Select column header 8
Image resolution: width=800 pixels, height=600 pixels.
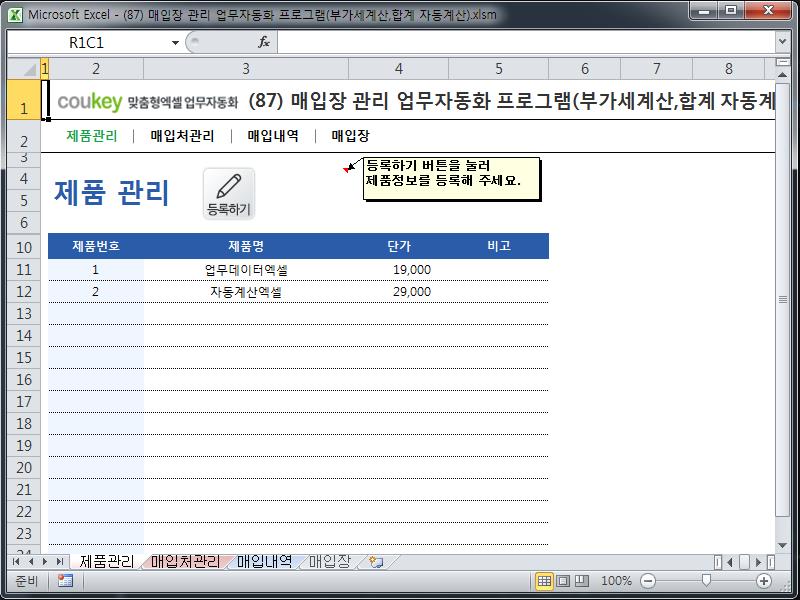(729, 68)
